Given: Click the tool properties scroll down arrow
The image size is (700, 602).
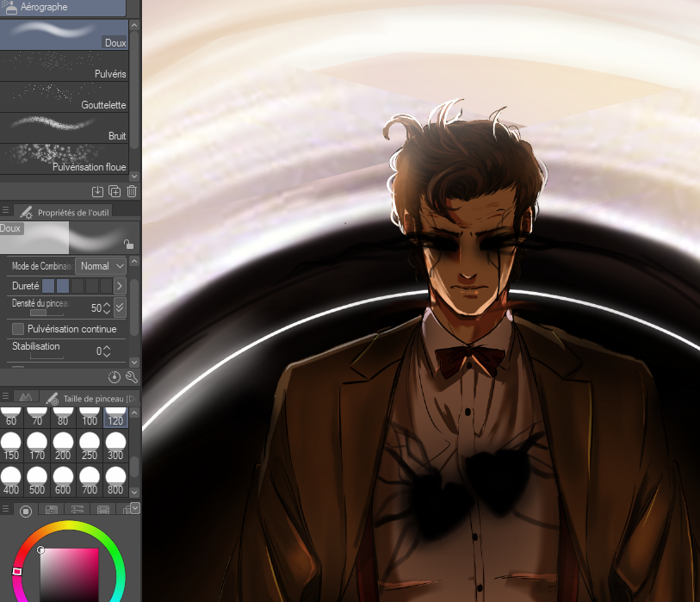Looking at the screenshot, I should [x=134, y=362].
